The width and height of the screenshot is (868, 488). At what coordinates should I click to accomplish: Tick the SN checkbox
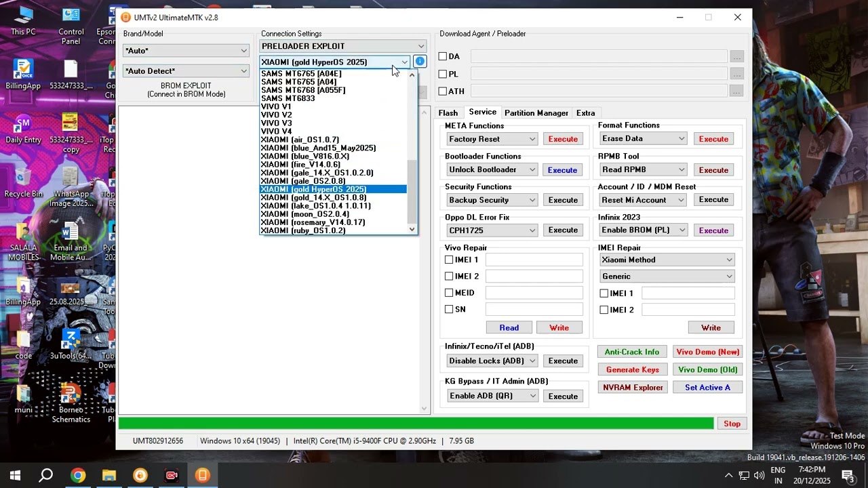449,309
